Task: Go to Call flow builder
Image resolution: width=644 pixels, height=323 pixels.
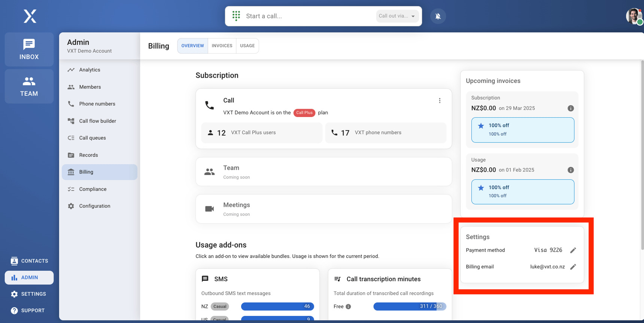Action: tap(97, 121)
